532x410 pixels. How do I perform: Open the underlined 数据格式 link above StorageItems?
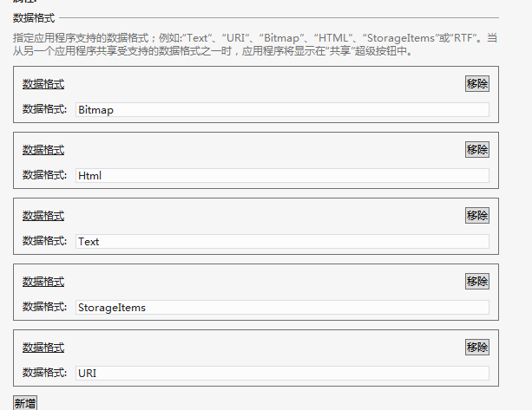43,282
